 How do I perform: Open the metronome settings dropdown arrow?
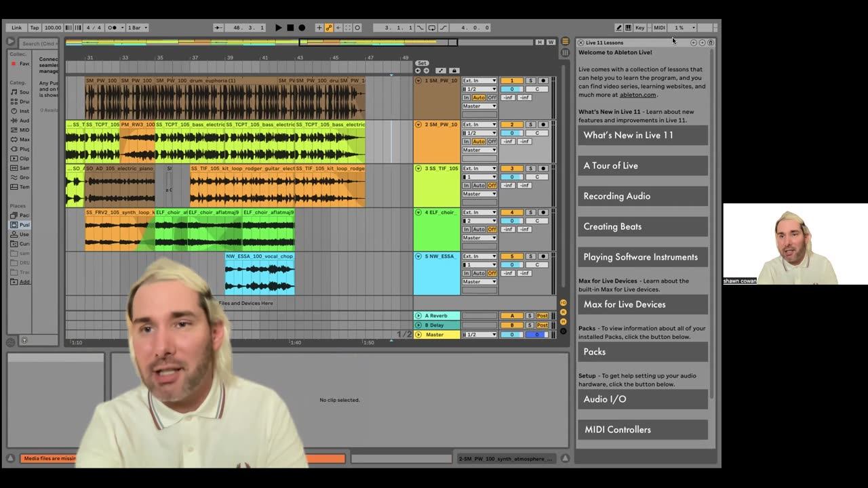tap(121, 28)
